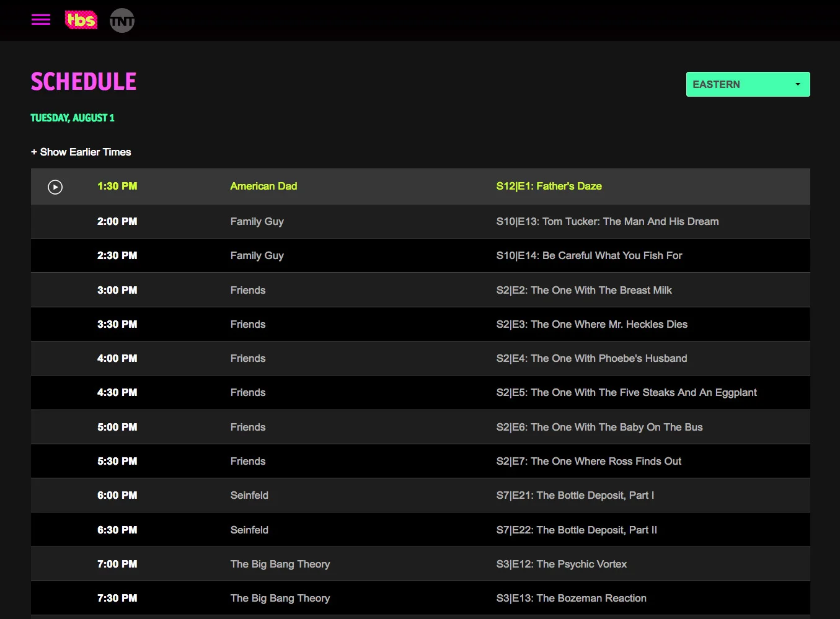Open S10|E13: Tom Tucker episode

[608, 221]
